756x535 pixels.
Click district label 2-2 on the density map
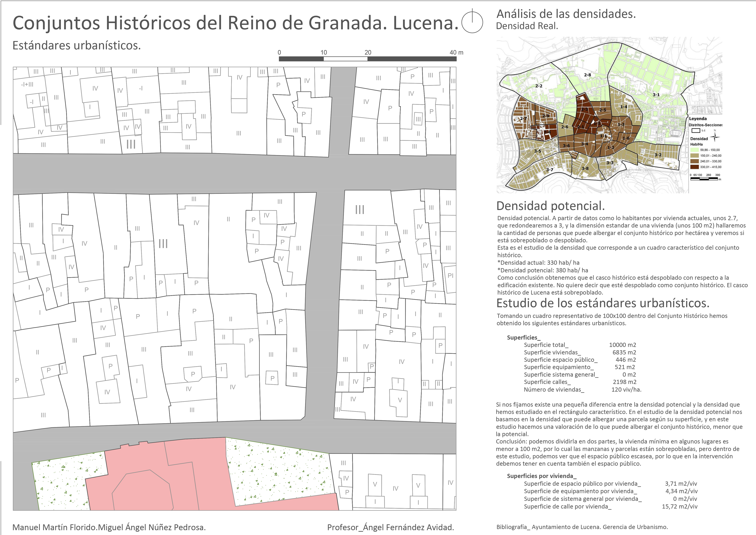click(539, 86)
